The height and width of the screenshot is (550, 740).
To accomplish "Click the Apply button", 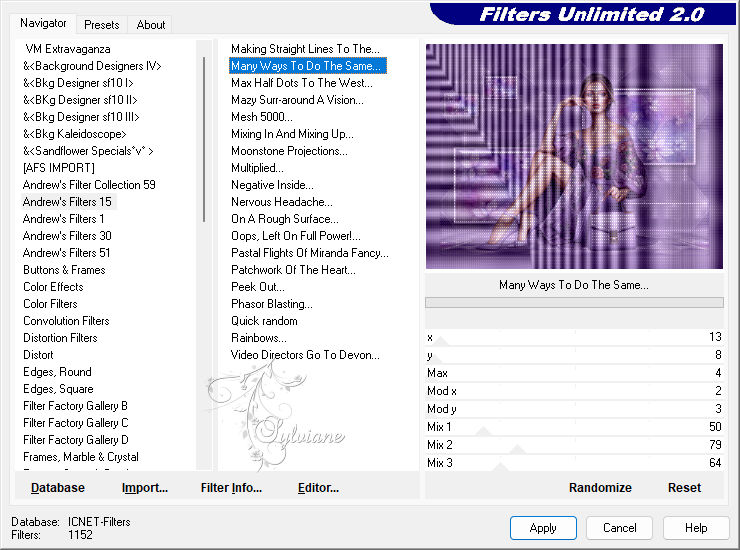I will (543, 528).
